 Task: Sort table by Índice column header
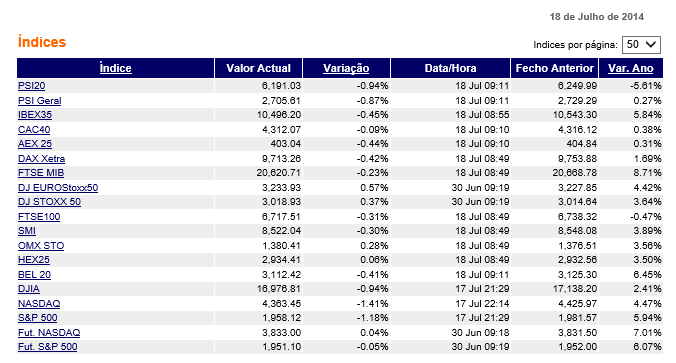[116, 68]
